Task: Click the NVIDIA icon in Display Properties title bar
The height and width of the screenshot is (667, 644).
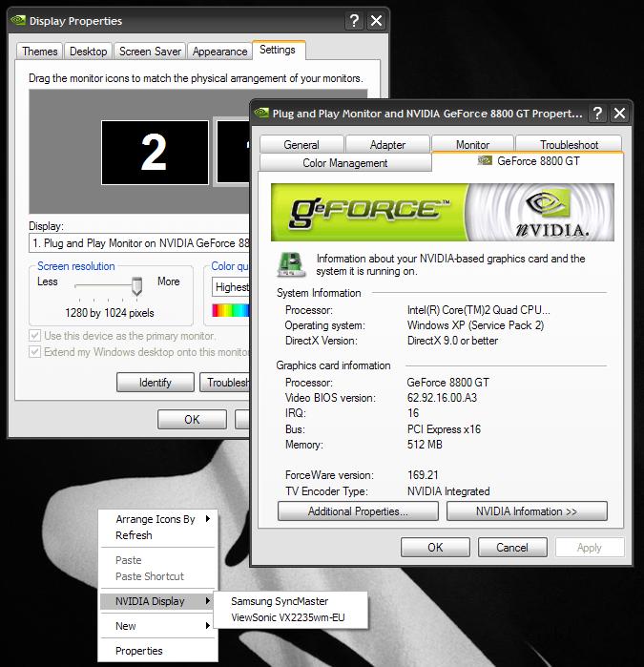Action: click(18, 20)
